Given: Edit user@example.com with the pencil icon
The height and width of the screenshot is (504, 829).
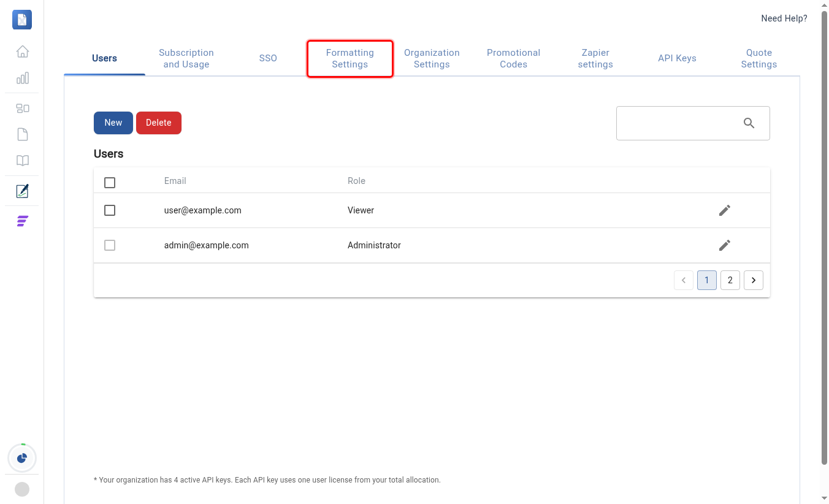Looking at the screenshot, I should point(725,210).
